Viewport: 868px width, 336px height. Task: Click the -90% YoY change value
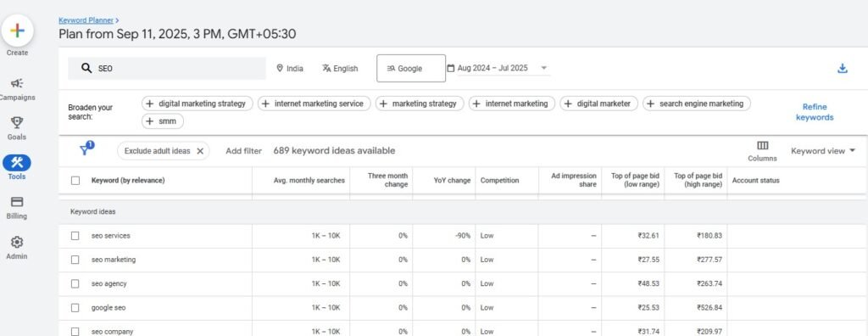coord(463,236)
